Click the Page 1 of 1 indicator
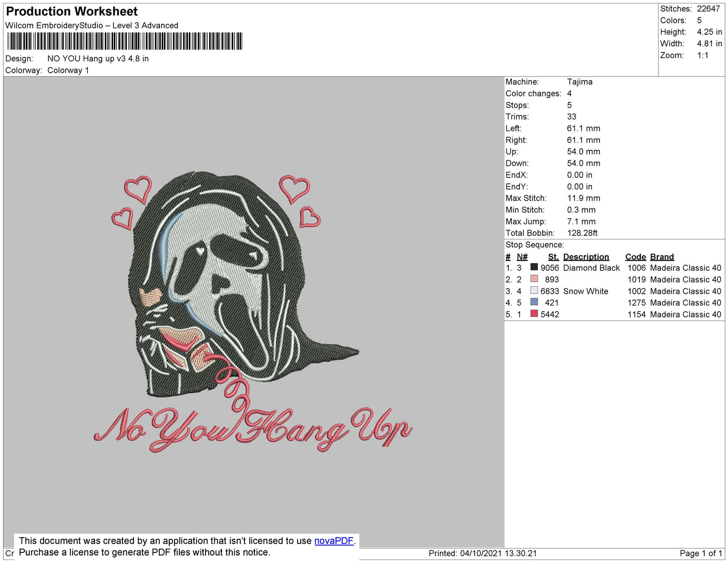728x563 pixels. tap(701, 553)
